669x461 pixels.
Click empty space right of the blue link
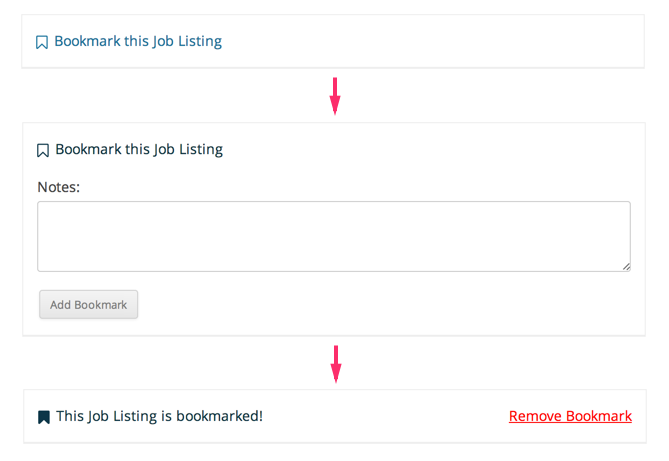[x=427, y=41]
